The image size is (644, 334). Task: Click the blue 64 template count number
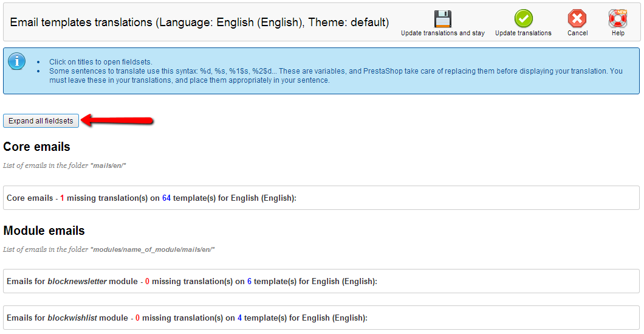pyautogui.click(x=166, y=198)
